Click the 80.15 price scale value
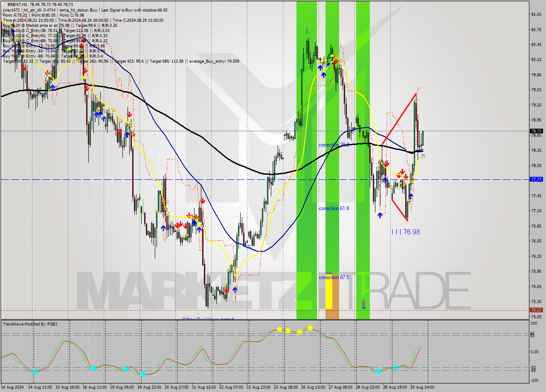 536,60
